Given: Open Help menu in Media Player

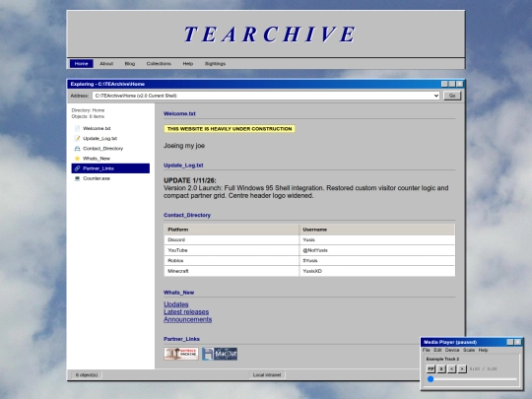Looking at the screenshot, I should (x=483, y=350).
